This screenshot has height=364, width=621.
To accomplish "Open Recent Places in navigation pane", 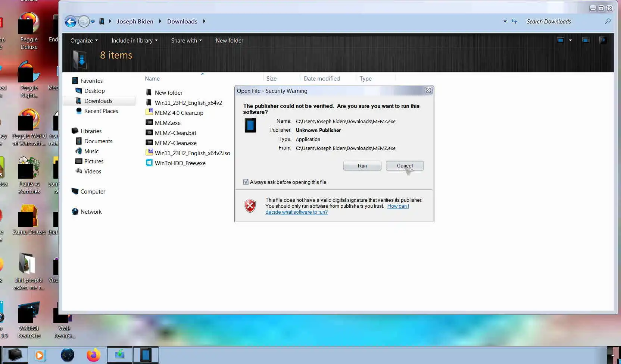I will 101,111.
